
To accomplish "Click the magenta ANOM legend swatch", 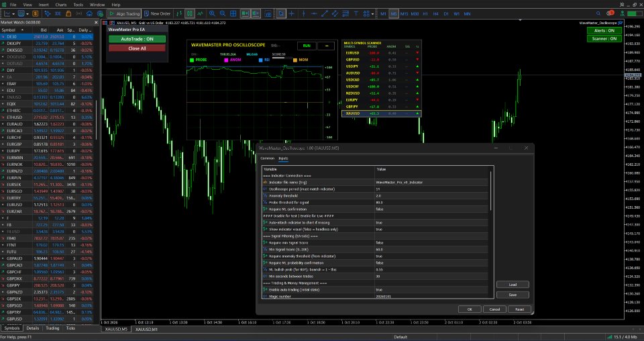I will [x=226, y=60].
